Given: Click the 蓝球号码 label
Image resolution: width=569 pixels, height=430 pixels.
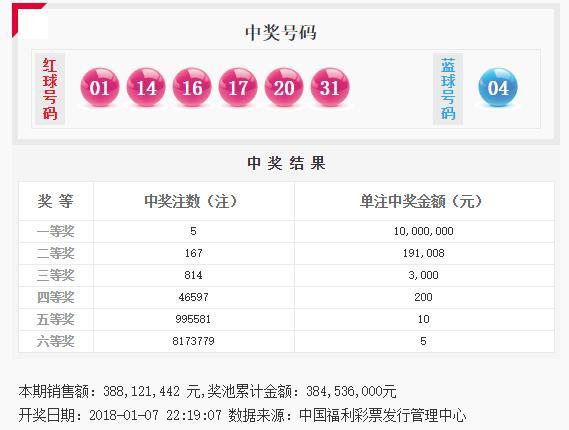Looking at the screenshot, I should click(448, 89).
